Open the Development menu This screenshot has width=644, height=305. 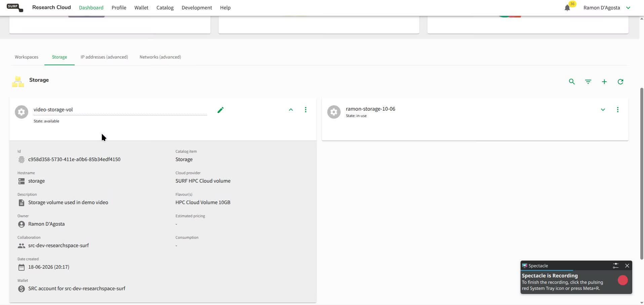click(x=197, y=8)
